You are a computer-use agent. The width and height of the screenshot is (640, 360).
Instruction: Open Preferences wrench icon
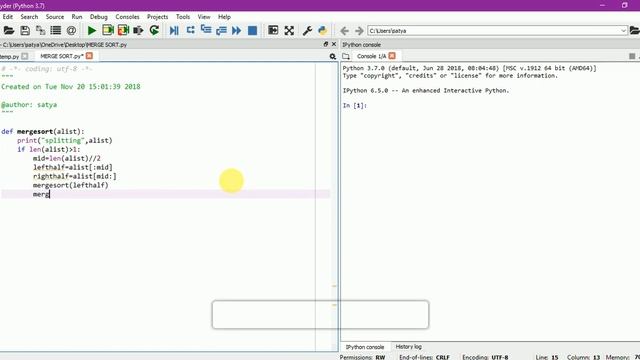[307, 31]
